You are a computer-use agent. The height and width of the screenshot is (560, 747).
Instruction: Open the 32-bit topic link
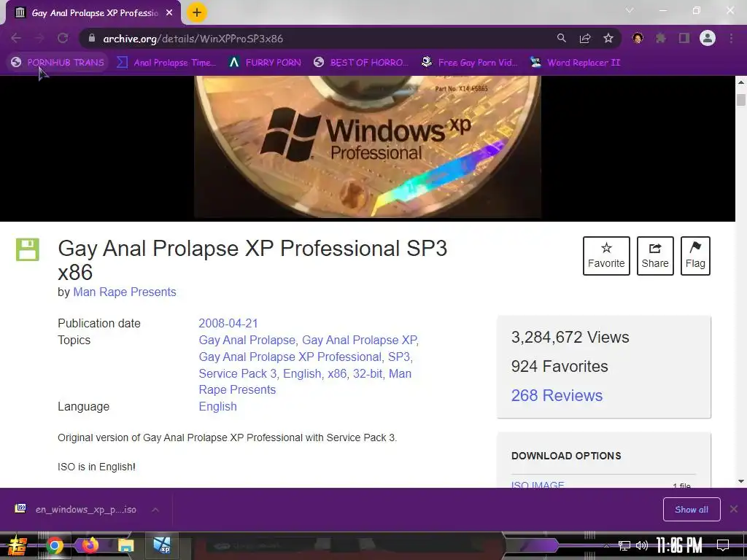[x=368, y=373]
